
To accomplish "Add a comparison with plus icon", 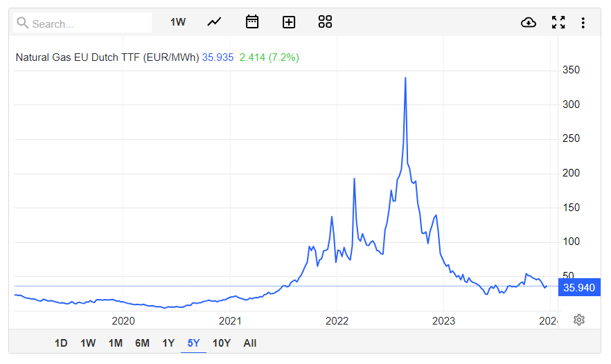I will (289, 22).
